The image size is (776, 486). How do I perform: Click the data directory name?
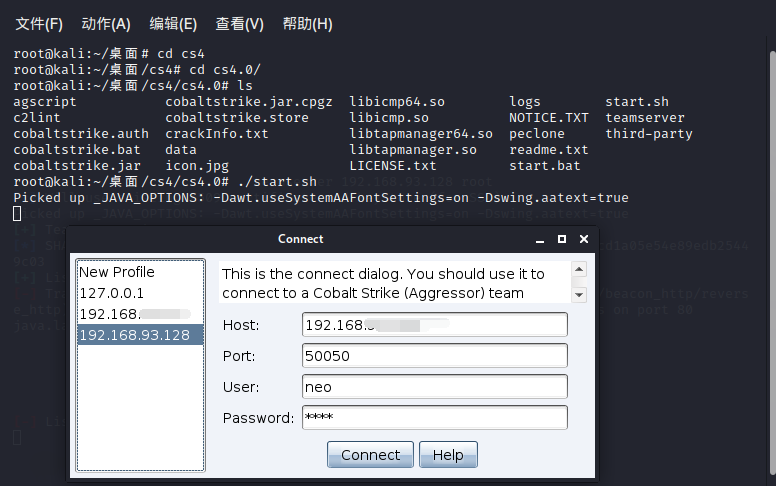[x=181, y=150]
